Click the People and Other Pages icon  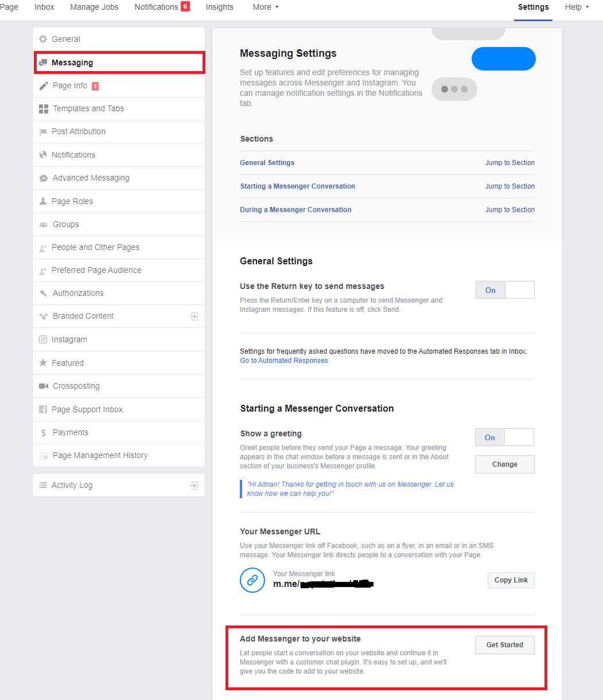tap(43, 248)
